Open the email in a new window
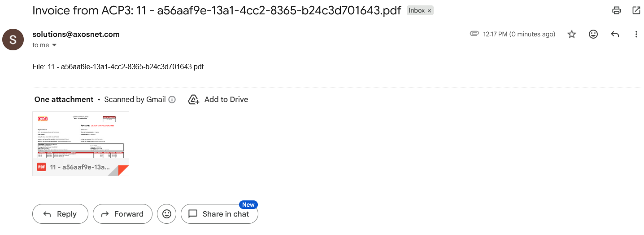The image size is (644, 235). tap(636, 10)
